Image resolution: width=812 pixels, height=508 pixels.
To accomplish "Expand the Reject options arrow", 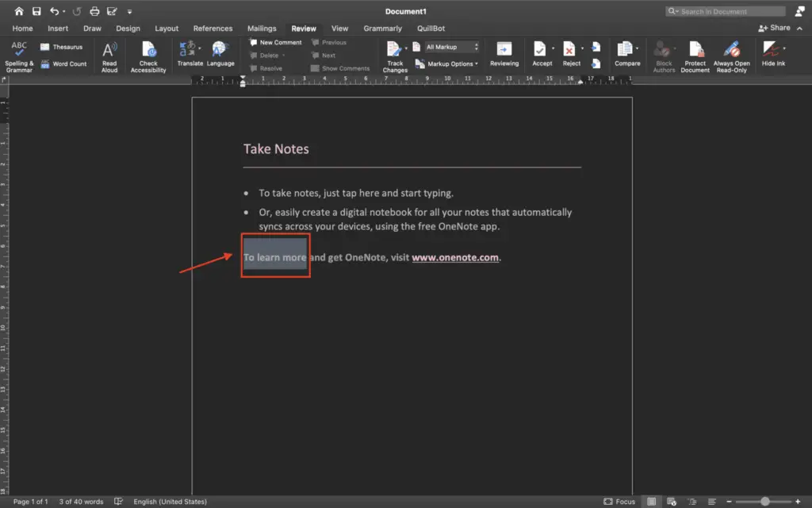I will point(582,48).
